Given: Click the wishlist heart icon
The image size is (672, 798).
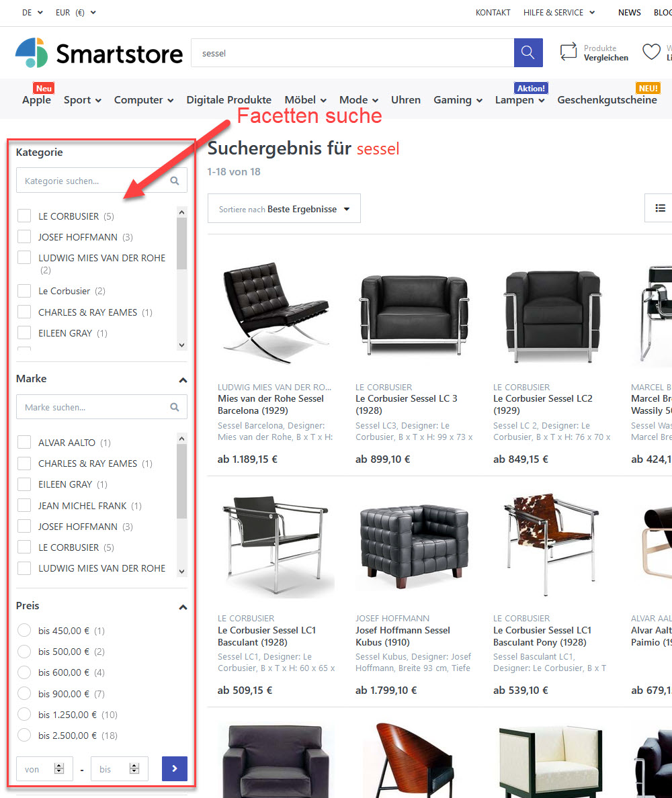Looking at the screenshot, I should (650, 51).
